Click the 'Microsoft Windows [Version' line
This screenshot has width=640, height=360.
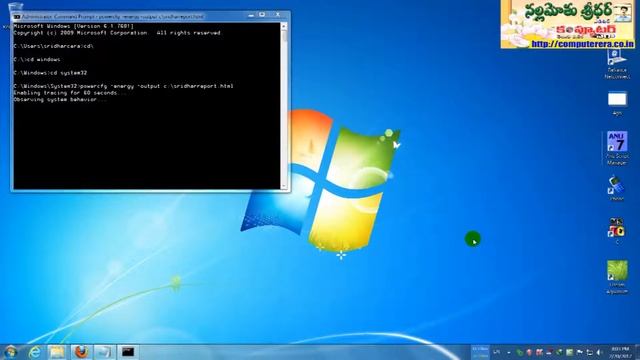tap(73, 26)
